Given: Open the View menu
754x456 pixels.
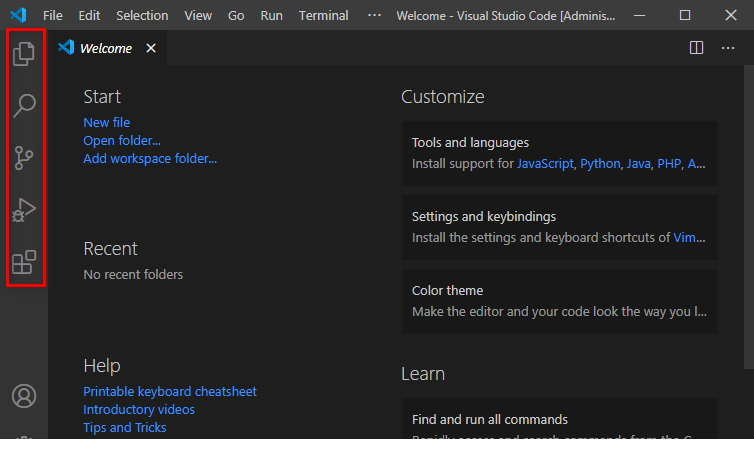Looking at the screenshot, I should (x=198, y=15).
